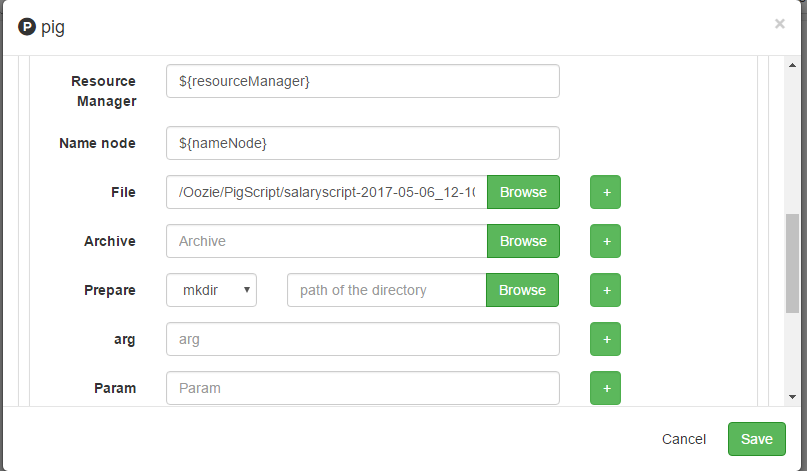Close the pig dialog with X
807x471 pixels.
pos(780,24)
